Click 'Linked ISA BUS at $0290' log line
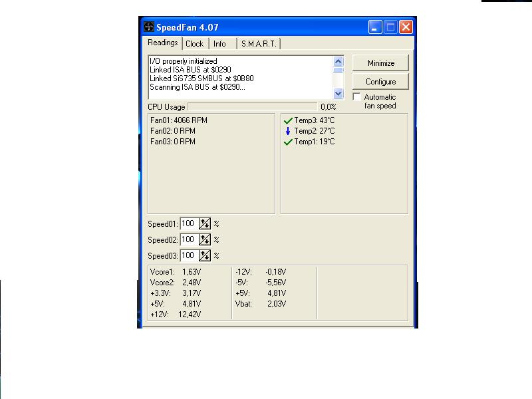532x399 pixels. point(190,70)
